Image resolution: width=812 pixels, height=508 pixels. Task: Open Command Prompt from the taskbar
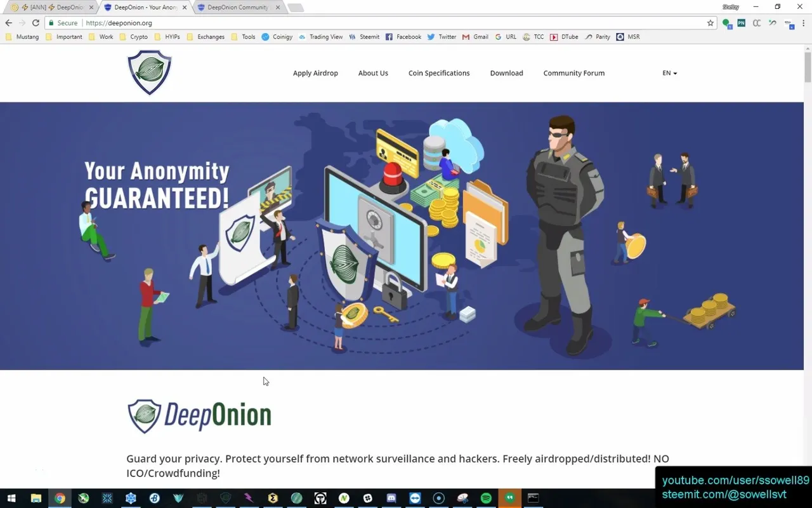(534, 498)
